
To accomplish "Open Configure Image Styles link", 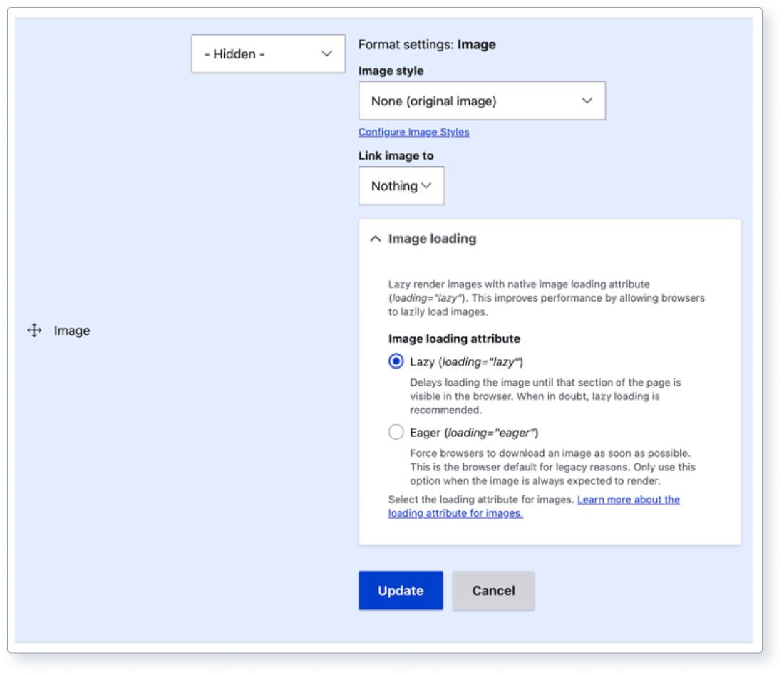I will pyautogui.click(x=413, y=132).
